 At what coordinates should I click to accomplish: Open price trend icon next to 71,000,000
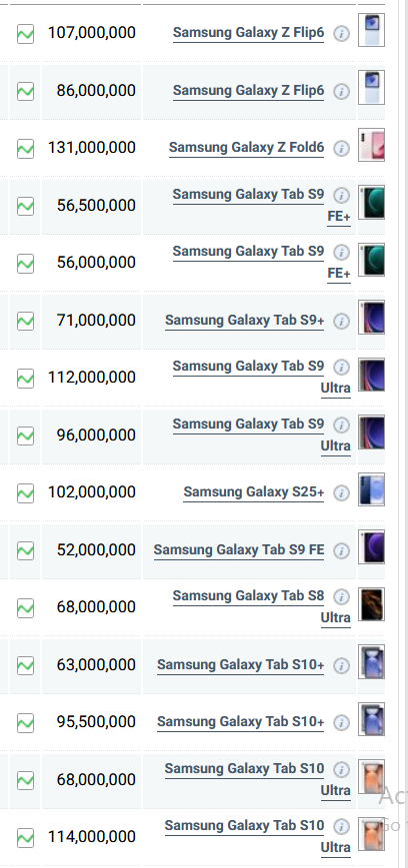point(26,321)
